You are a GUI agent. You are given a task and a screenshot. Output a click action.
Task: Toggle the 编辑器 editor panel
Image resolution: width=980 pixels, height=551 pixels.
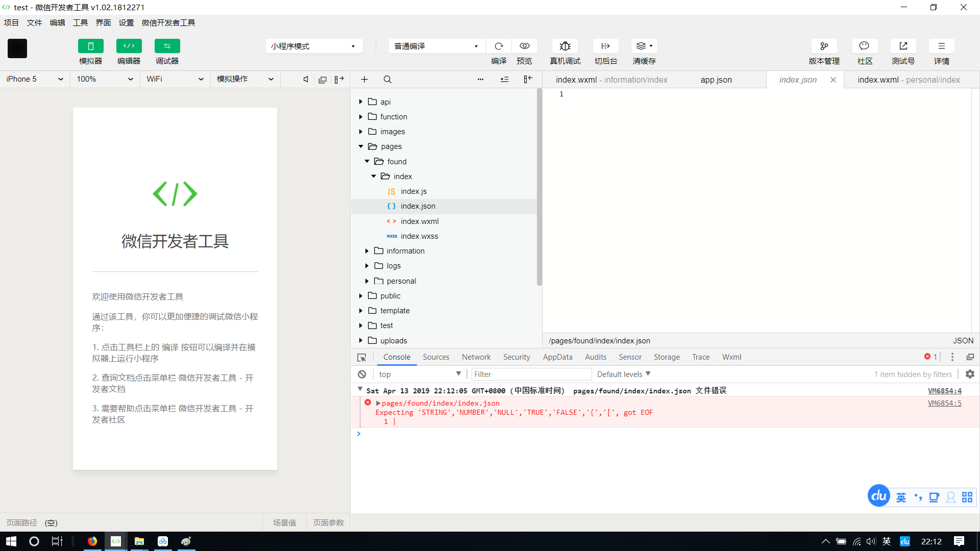(x=129, y=46)
